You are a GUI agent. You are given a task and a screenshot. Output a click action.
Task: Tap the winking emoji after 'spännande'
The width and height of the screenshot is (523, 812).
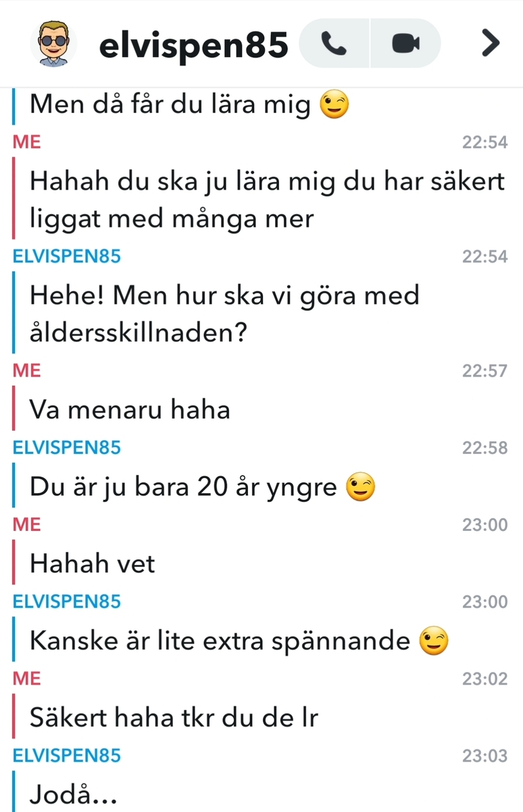point(434,641)
